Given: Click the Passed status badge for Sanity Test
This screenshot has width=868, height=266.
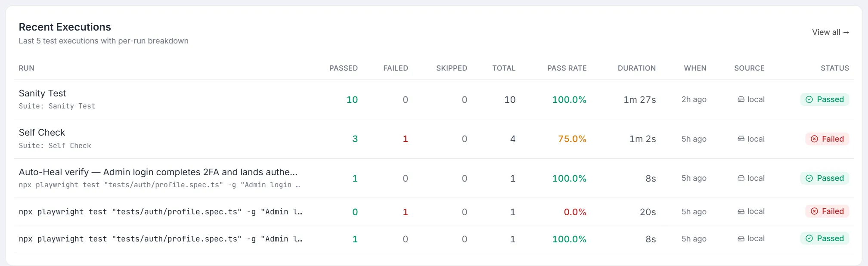Looking at the screenshot, I should 825,99.
